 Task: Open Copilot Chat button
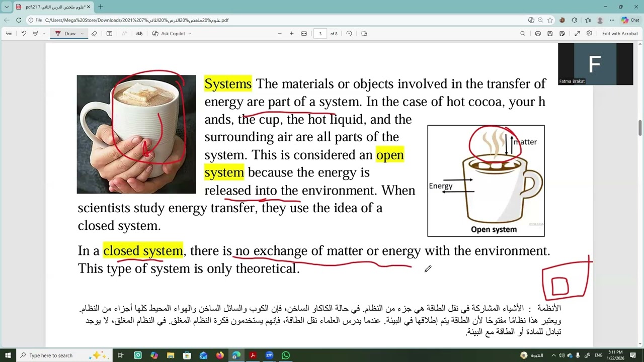point(630,20)
